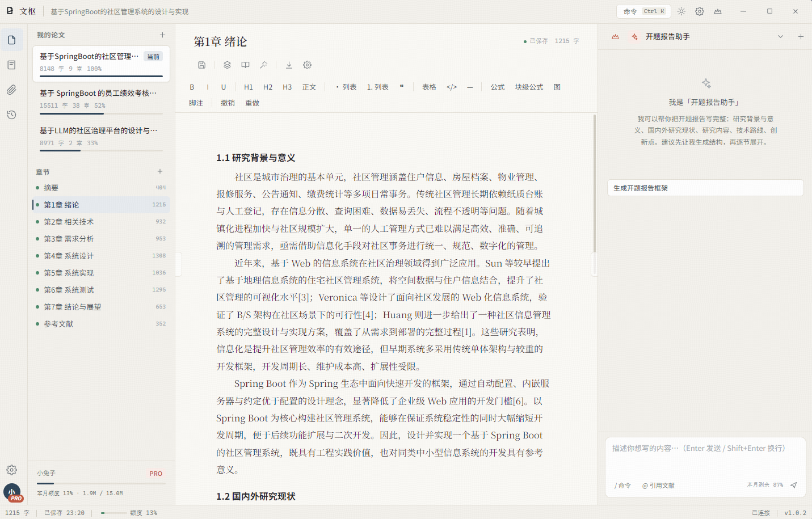Click the save icon in editor toolbar
Screen dimensions: 812x519
[x=201, y=65]
